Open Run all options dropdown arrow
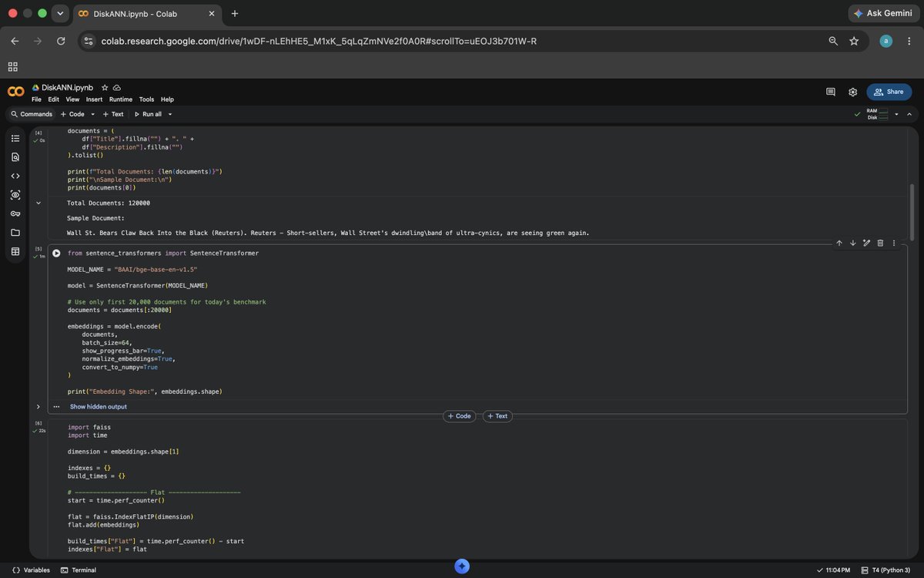924x578 pixels. (x=170, y=114)
